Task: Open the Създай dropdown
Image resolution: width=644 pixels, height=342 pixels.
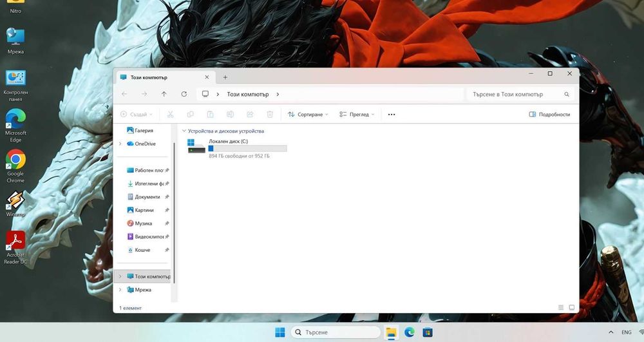Action: 137,115
